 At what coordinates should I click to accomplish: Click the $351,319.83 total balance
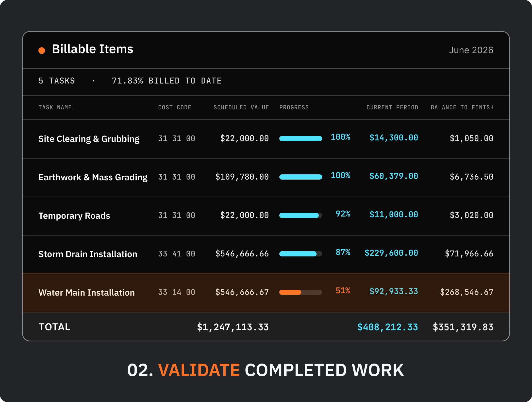463,327
